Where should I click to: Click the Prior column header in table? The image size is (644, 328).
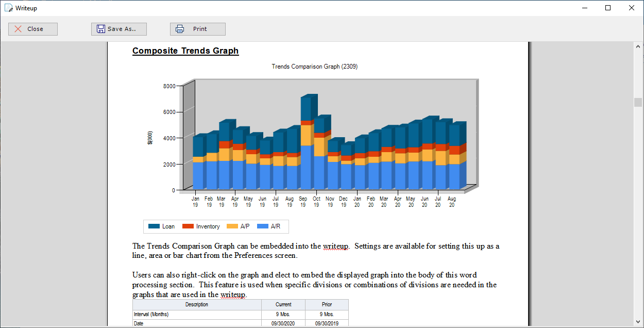click(x=327, y=304)
